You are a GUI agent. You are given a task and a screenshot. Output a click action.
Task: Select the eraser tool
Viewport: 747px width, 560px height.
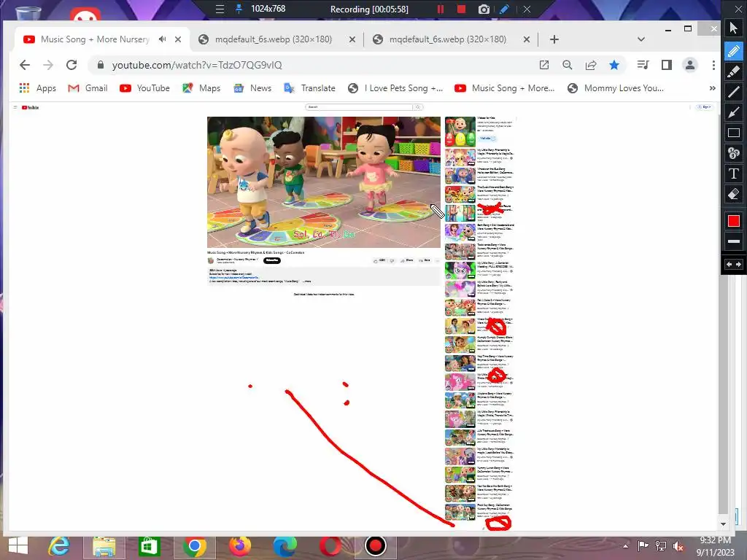click(x=734, y=194)
